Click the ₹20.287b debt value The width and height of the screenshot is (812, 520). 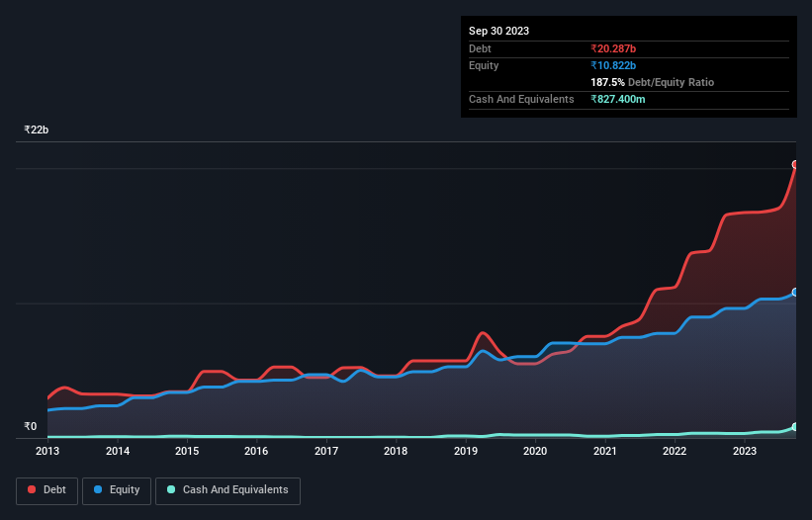[613, 48]
